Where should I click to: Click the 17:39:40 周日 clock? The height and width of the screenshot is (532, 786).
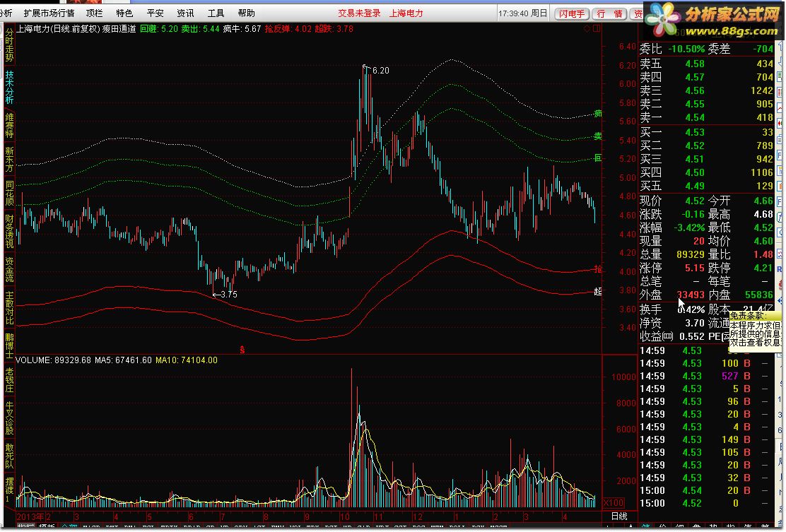pos(523,13)
